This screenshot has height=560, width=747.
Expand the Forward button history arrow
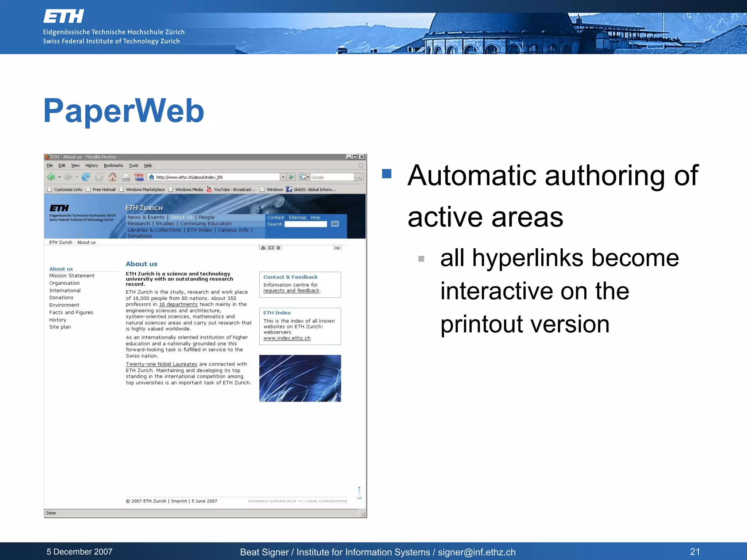click(x=77, y=178)
